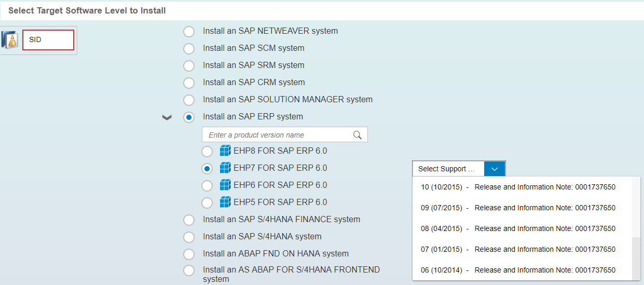Pick support package 07 (01/2015)
The width and height of the screenshot is (644, 285).
tap(523, 249)
